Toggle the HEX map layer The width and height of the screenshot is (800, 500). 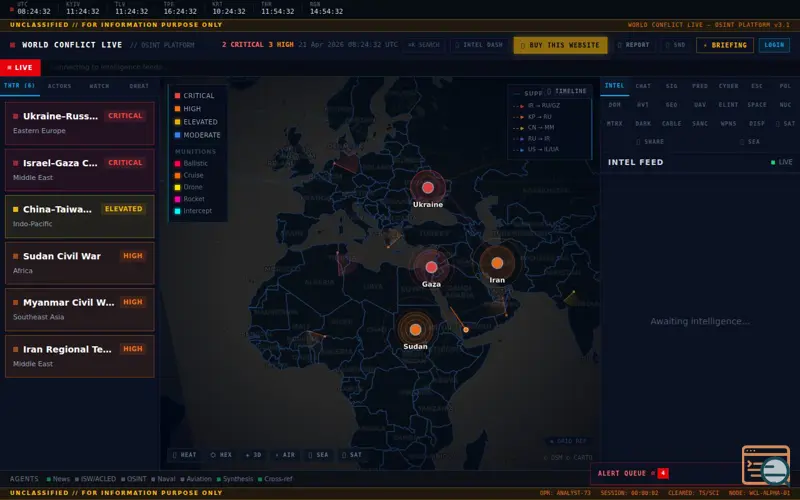pos(221,455)
